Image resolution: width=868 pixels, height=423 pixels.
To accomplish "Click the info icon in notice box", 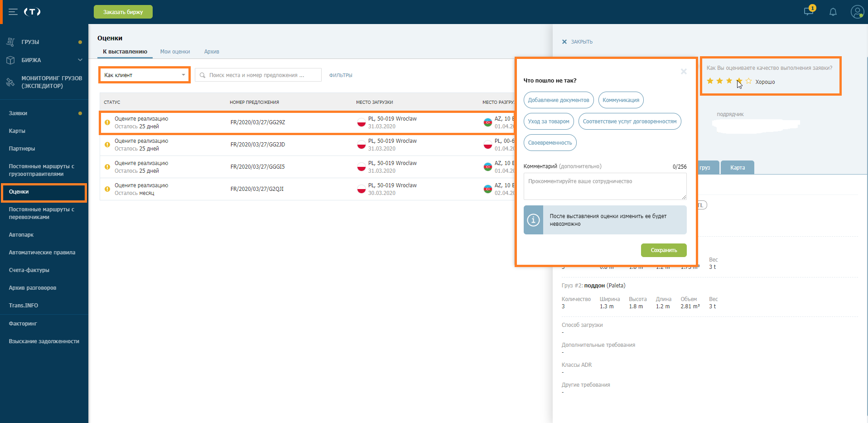I will click(533, 220).
